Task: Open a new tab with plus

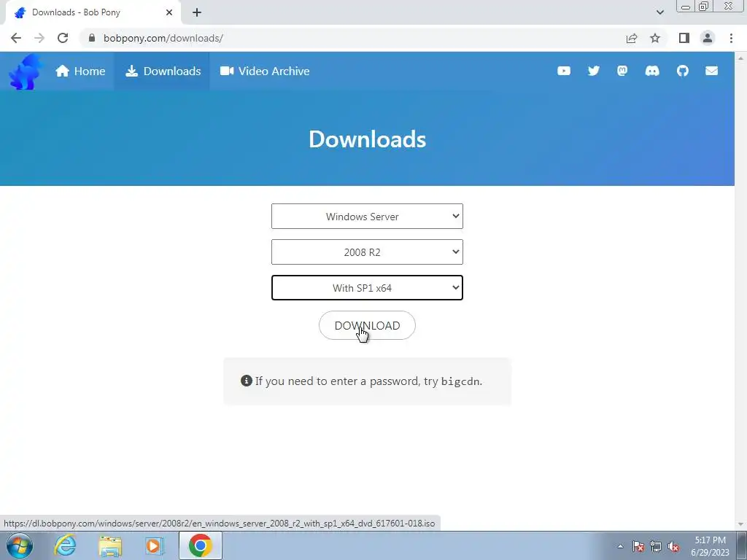Action: [x=197, y=12]
